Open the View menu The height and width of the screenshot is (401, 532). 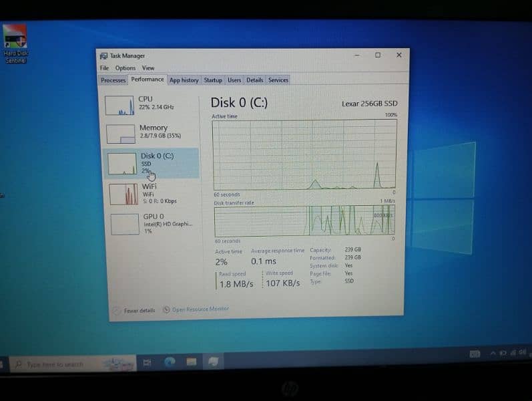pos(148,68)
